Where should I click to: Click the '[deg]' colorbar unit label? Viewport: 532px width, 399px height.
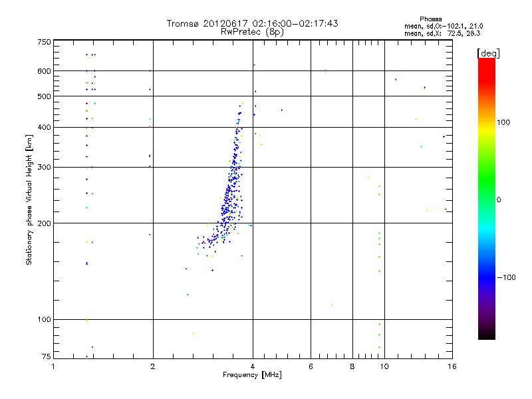488,53
